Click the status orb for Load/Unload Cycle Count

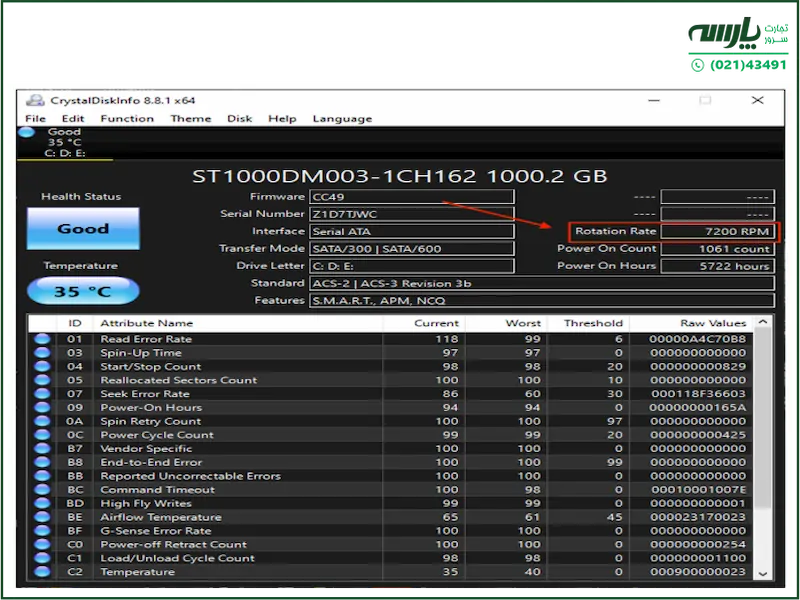[x=42, y=558]
